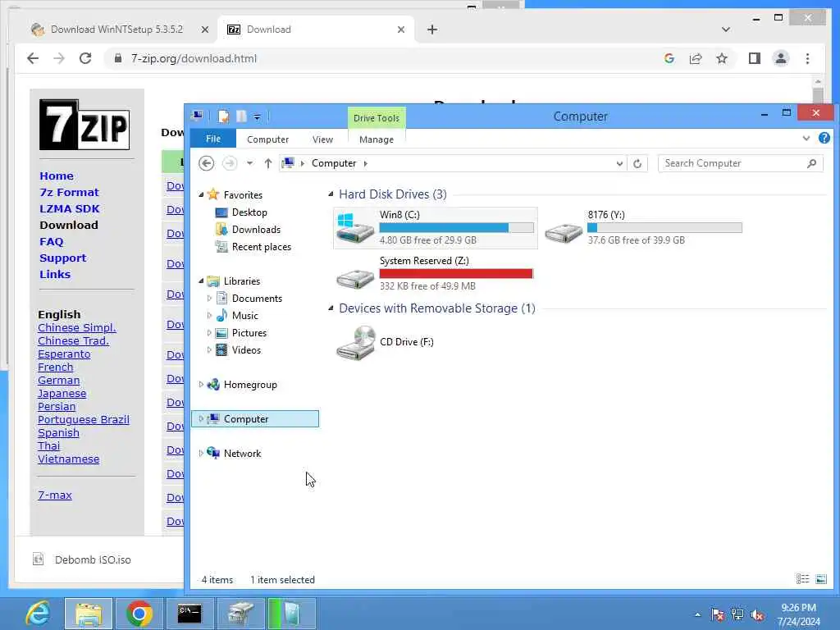This screenshot has height=630, width=840.
Task: Open the File ribbon tab
Action: pos(213,139)
